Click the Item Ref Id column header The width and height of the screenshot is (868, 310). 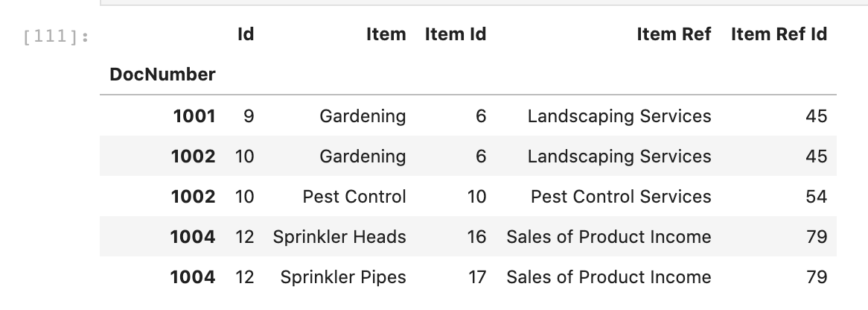tap(778, 34)
